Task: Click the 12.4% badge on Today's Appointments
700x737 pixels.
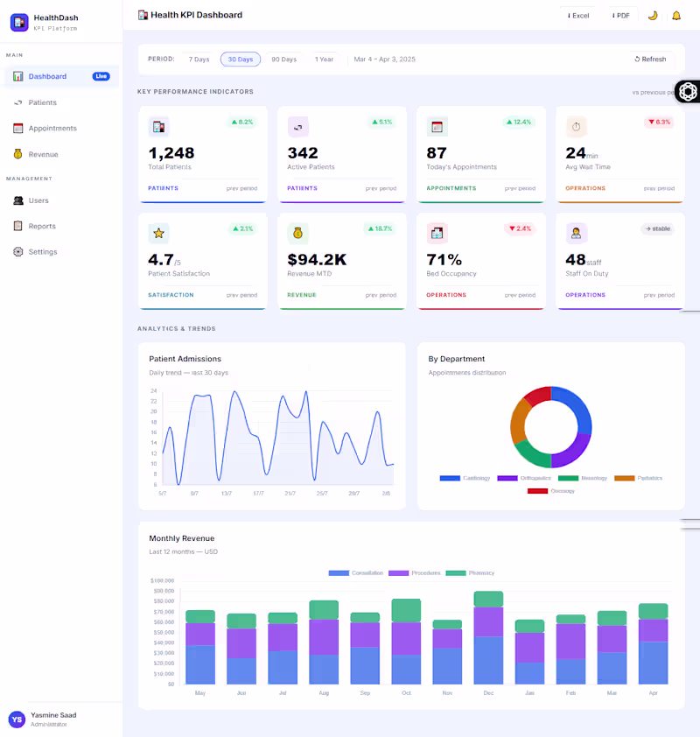Action: tap(519, 122)
